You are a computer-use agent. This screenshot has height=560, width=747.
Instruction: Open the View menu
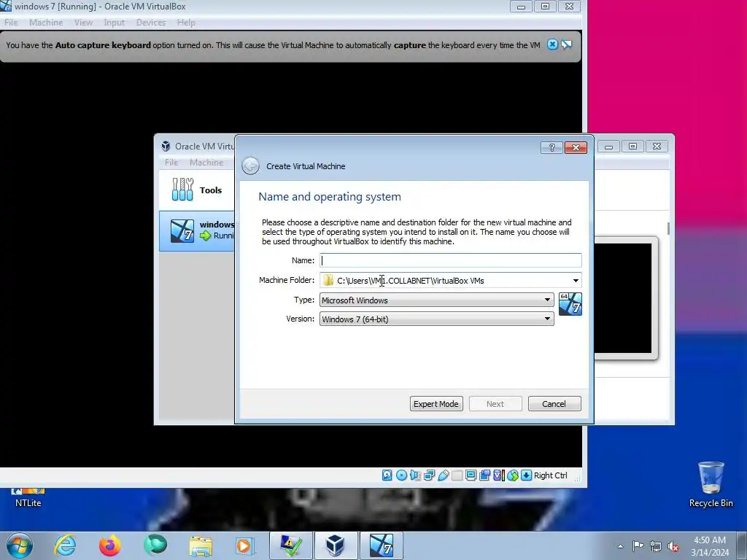click(83, 23)
